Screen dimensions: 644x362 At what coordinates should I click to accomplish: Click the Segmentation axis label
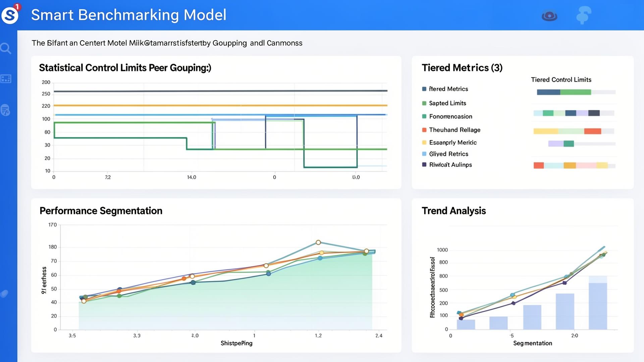pyautogui.click(x=533, y=343)
